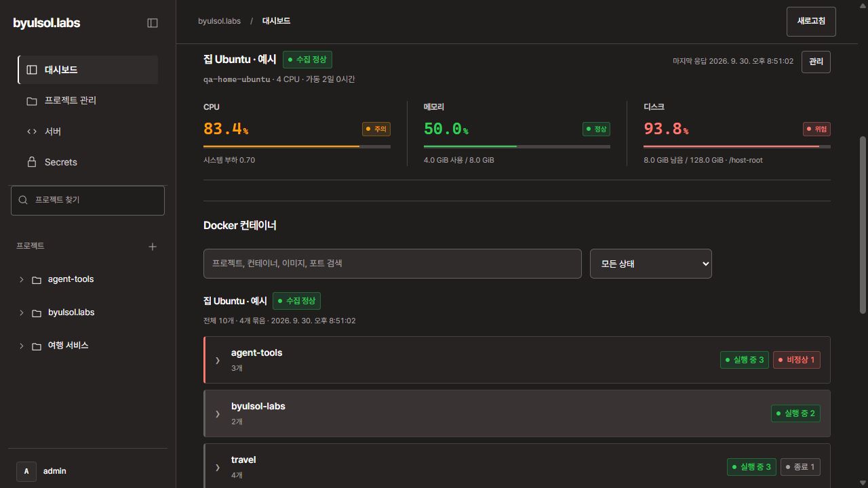Click the 수집 정상 badge in top header
Screen dimensions: 868x488
click(307, 60)
